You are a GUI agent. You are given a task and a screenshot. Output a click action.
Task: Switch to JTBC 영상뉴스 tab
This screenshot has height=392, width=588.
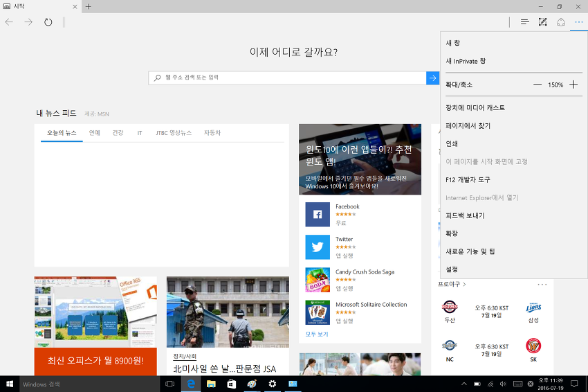[x=174, y=133]
